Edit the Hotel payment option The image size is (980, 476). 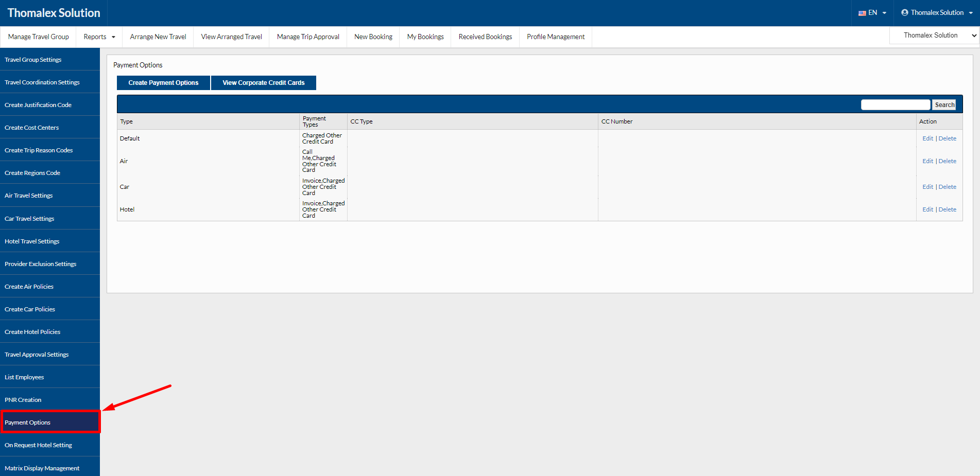tap(927, 209)
